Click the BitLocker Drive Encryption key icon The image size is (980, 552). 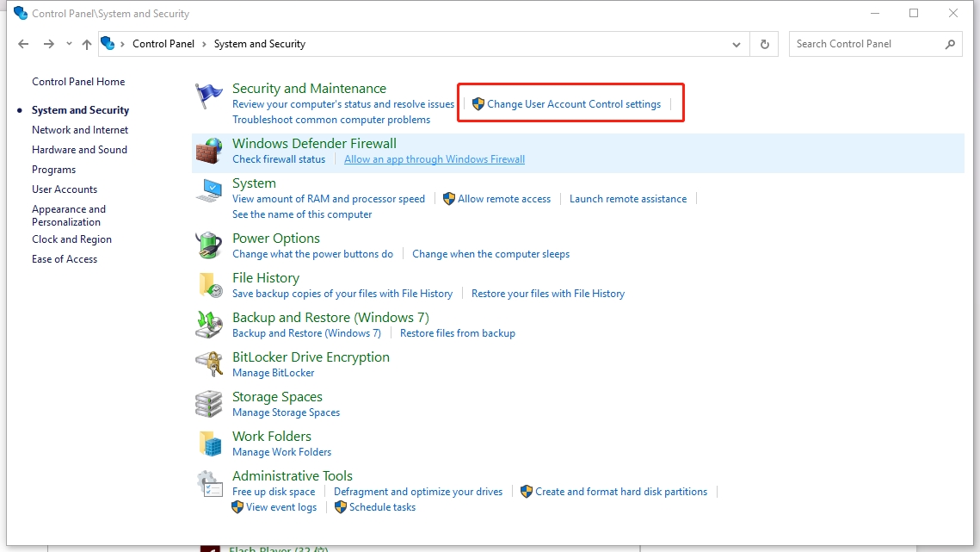point(209,364)
